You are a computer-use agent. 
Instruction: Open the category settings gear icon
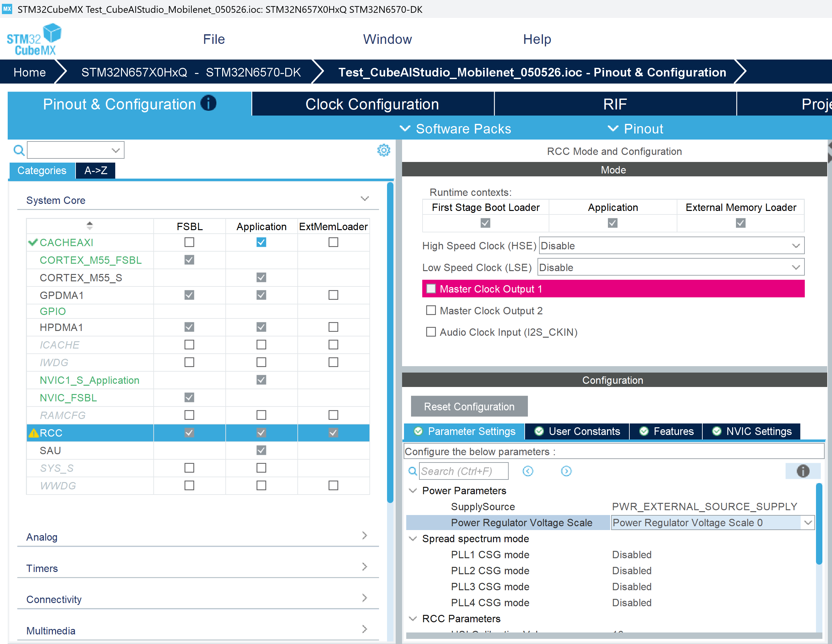pyautogui.click(x=384, y=150)
